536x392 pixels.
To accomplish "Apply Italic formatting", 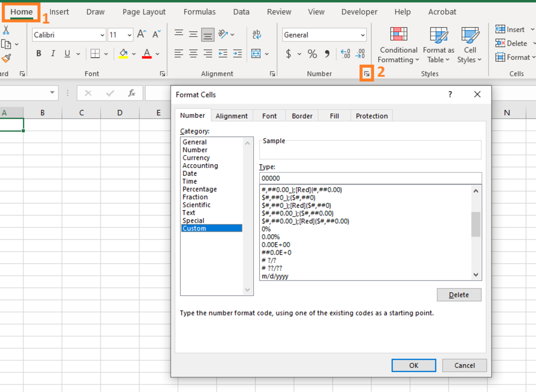I will pyautogui.click(x=53, y=53).
